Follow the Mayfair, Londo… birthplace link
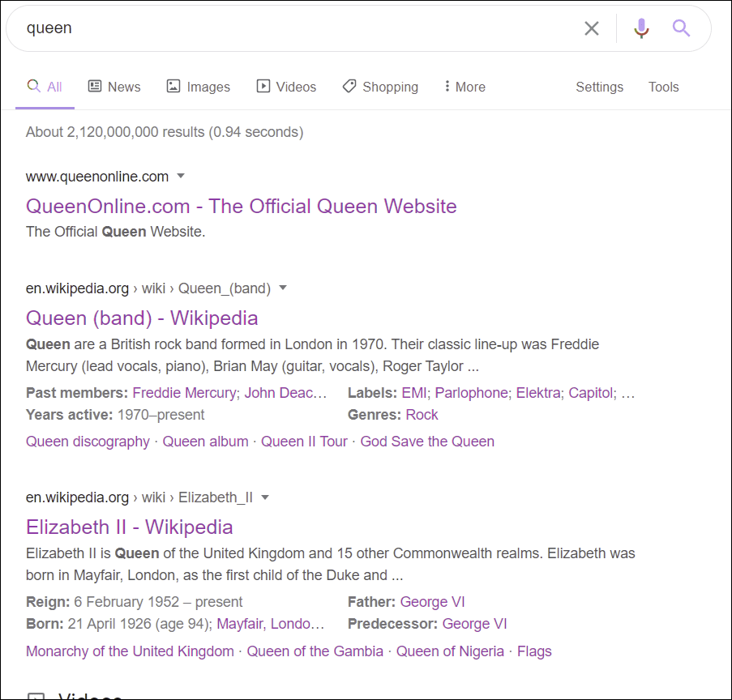Viewport: 732px width, 700px height. point(270,624)
